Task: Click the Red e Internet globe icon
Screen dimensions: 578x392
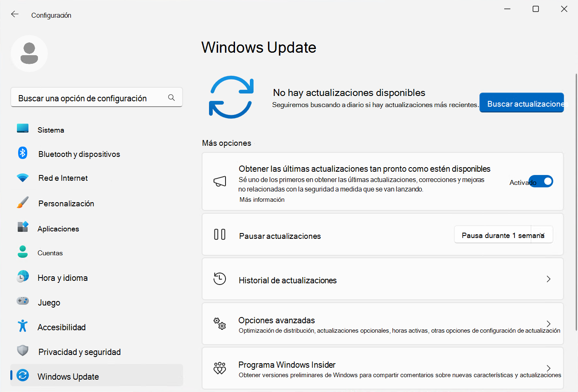Action: [22, 177]
